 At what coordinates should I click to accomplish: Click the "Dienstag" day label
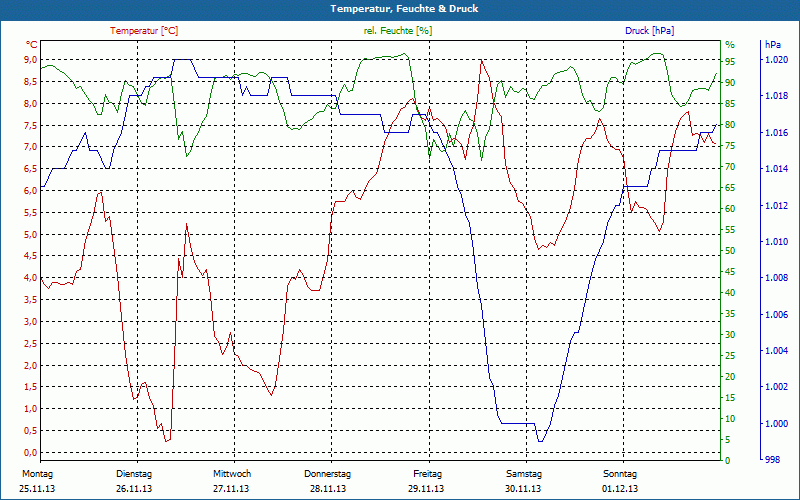tap(134, 474)
